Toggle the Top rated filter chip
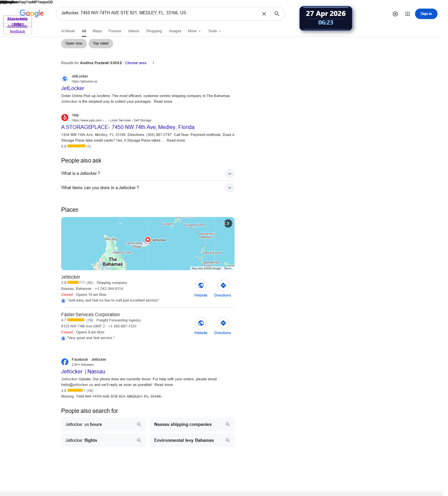 pyautogui.click(x=101, y=44)
